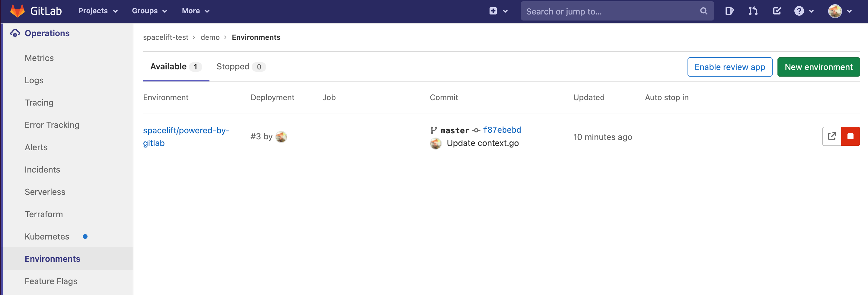868x295 pixels.
Task: Focus the Search or jump to field
Action: 610,11
